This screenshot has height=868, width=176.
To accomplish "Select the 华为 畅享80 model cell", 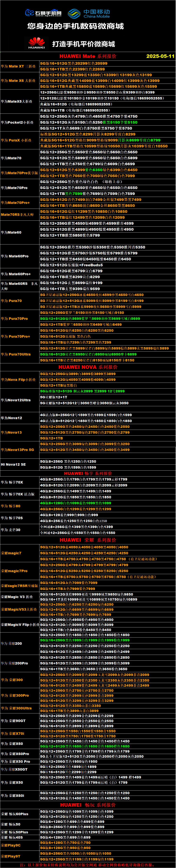I will [x=20, y=506].
